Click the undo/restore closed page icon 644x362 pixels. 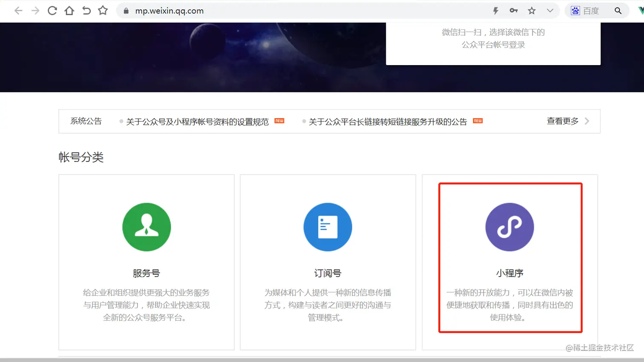coord(86,11)
